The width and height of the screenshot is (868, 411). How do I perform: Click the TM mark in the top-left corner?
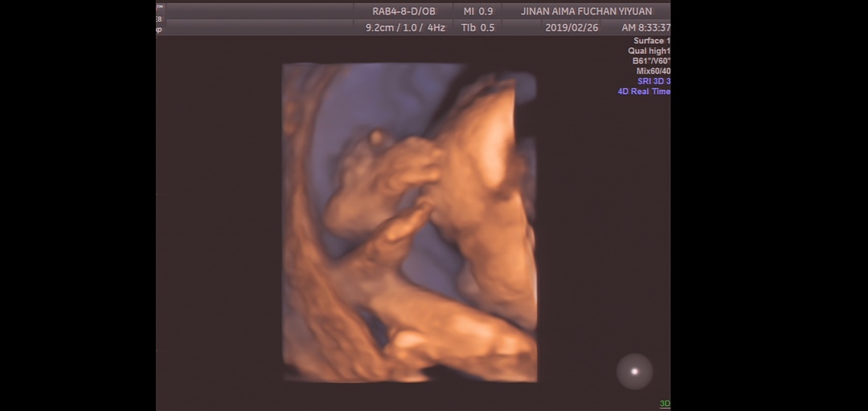tap(159, 6)
